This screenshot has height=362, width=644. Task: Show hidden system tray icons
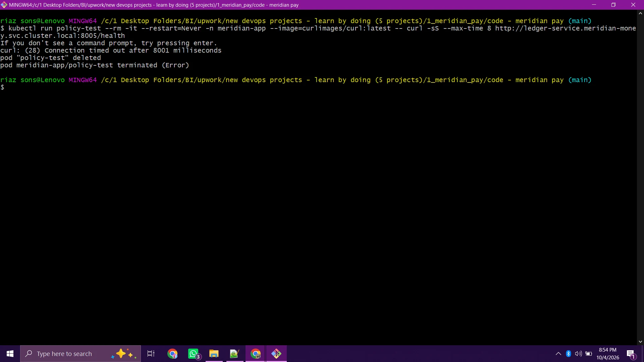coord(558,354)
